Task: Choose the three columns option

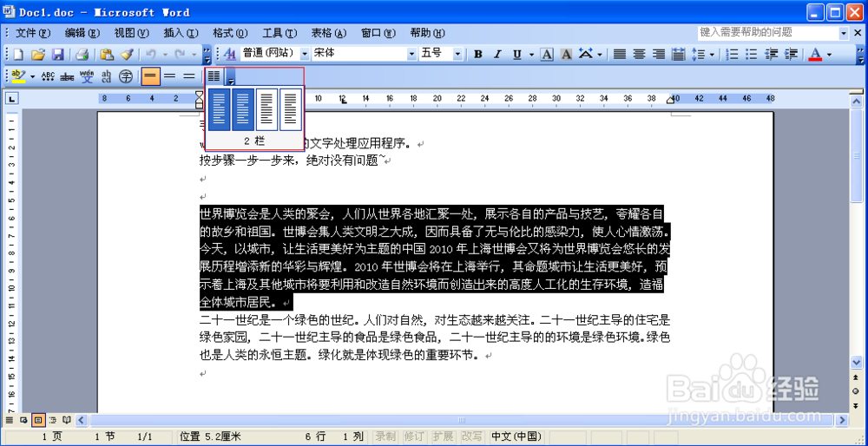Action: click(266, 109)
